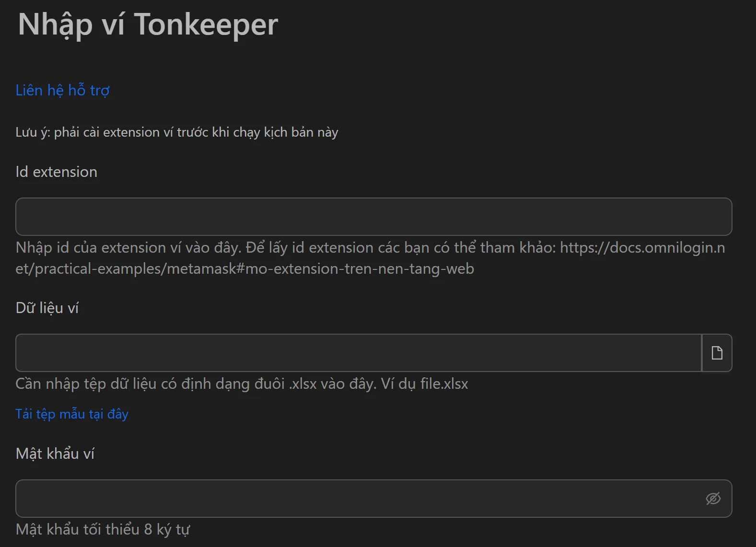Open 'Liên hệ hỗ trợ' support link
This screenshot has height=547, width=756.
click(x=62, y=90)
